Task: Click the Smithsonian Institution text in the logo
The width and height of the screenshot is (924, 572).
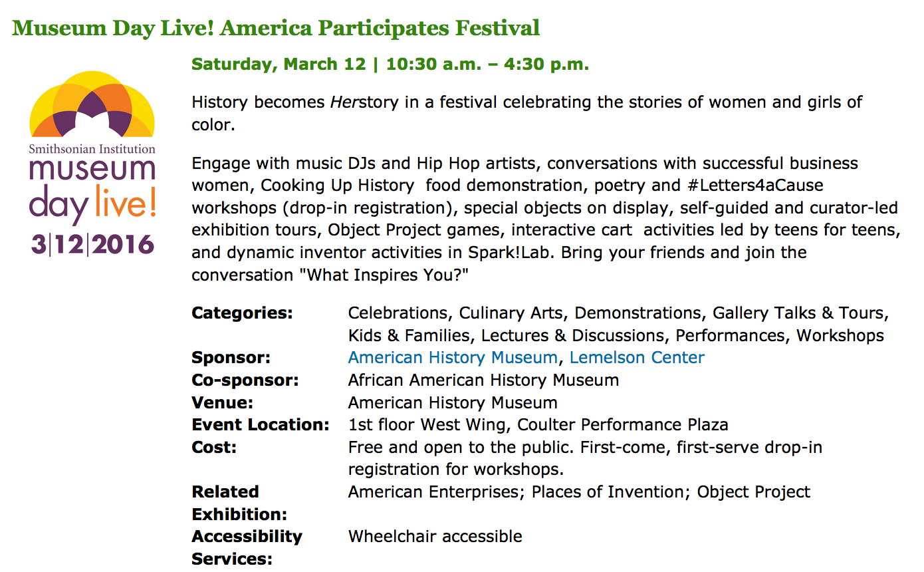Action: (92, 149)
